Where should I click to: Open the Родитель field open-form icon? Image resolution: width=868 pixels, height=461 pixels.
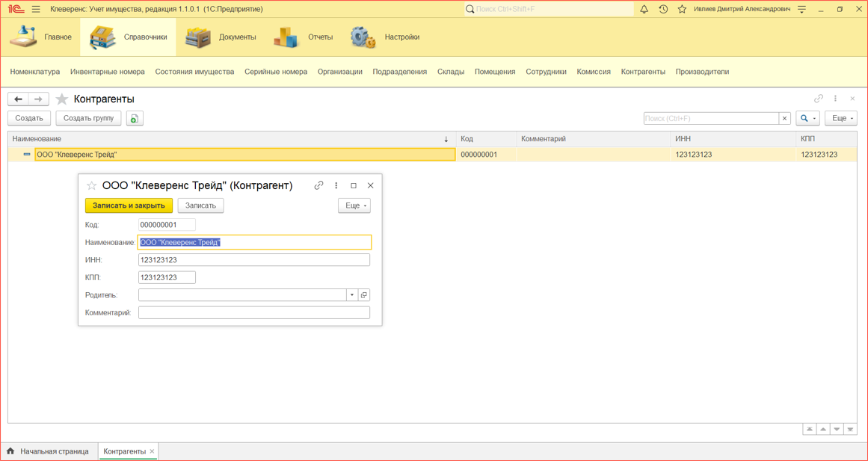[363, 295]
